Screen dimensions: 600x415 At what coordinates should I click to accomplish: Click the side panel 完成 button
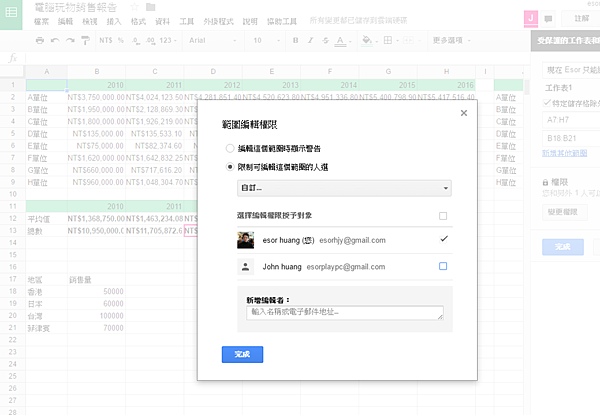coord(562,247)
